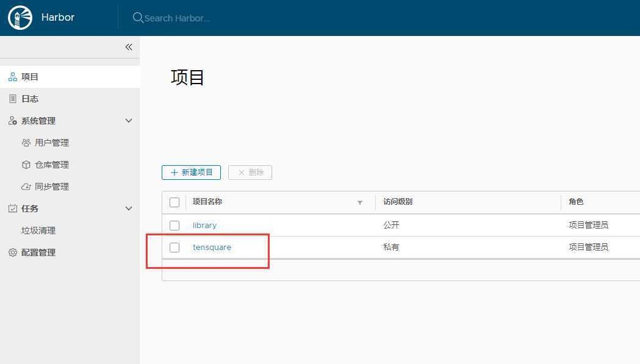Check the library project checkbox

pos(174,225)
